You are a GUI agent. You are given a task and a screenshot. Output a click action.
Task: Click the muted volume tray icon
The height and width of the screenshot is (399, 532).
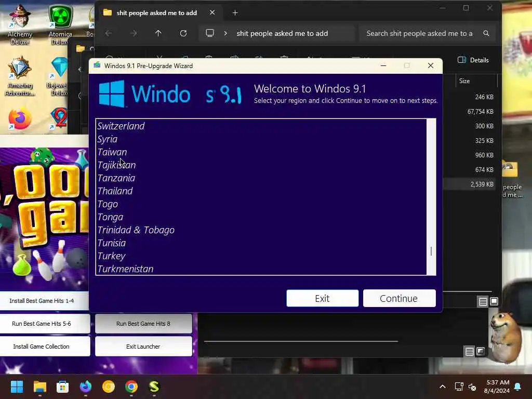[472, 387]
